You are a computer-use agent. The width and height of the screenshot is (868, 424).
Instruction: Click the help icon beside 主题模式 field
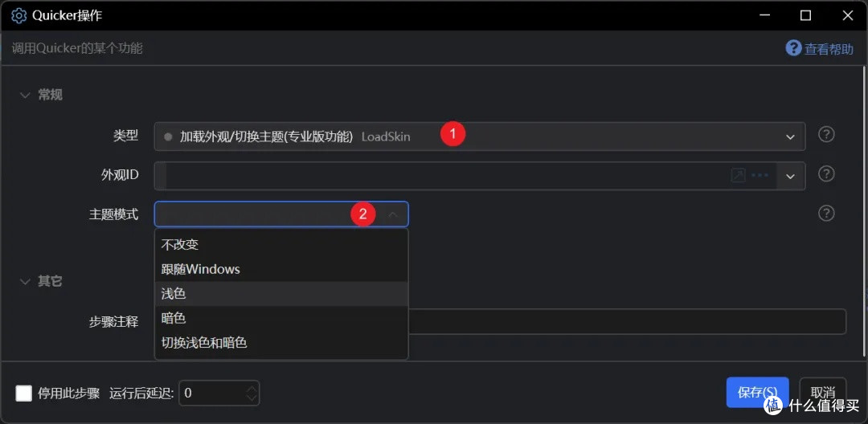[x=826, y=214]
